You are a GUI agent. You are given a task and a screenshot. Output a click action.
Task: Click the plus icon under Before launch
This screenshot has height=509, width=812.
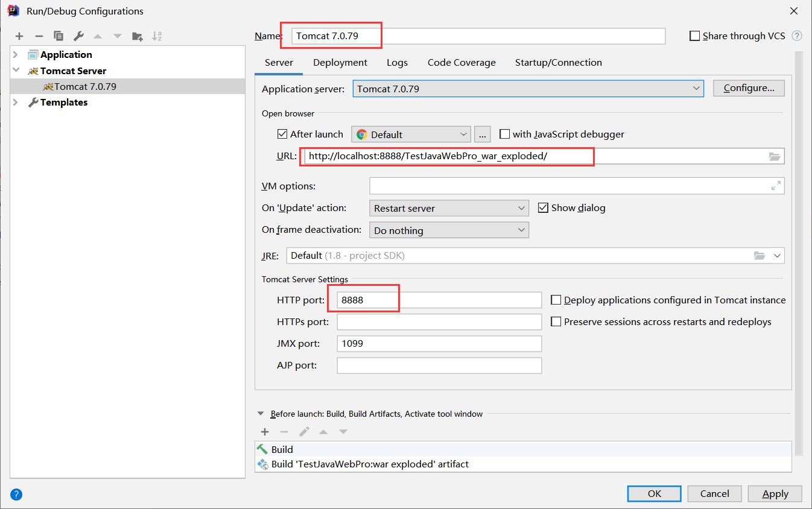tap(265, 432)
